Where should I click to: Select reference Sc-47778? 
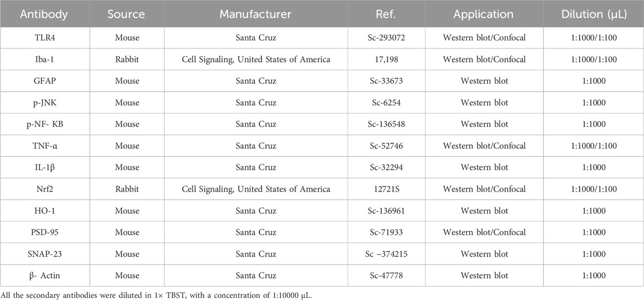pyautogui.click(x=385, y=275)
